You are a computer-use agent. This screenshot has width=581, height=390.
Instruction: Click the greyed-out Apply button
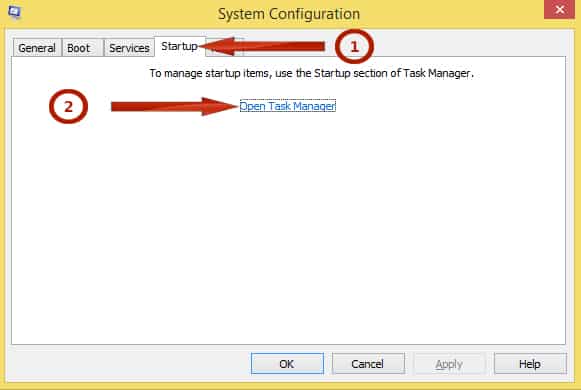449,364
